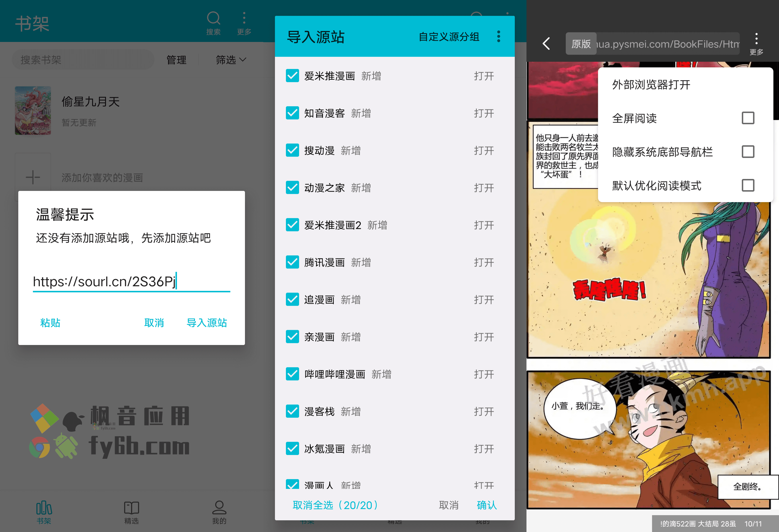Image resolution: width=779 pixels, height=532 pixels.
Task: Click 添加你喜欢的漫画 text
Action: (102, 177)
